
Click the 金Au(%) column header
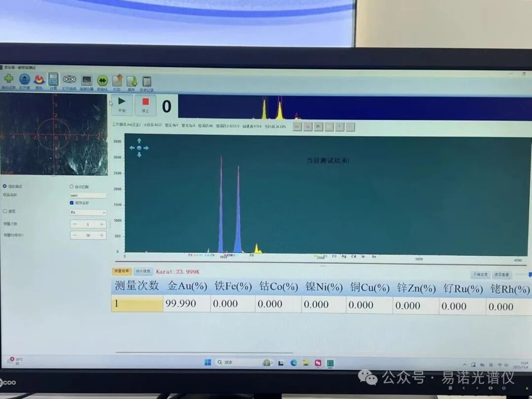coord(187,286)
